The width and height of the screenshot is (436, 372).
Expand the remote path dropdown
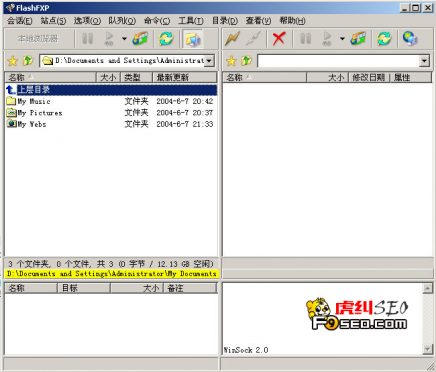tap(424, 61)
